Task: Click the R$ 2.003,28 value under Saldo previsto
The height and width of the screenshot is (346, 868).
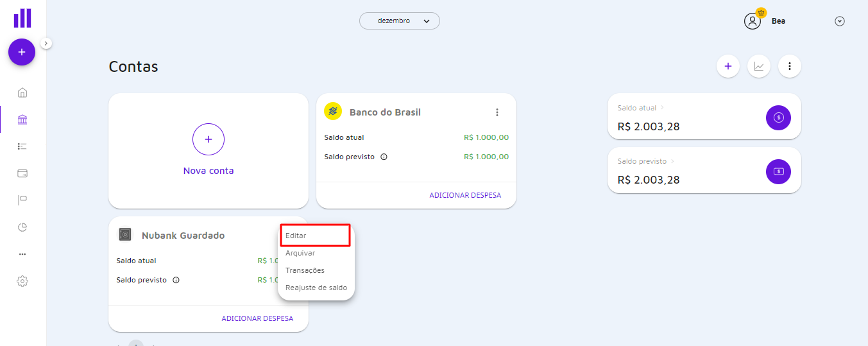Action: click(649, 180)
